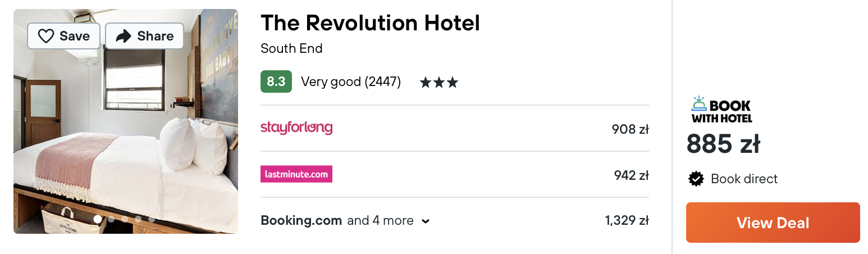Open the stayforlong 908 zł price
This screenshot has height=254, width=868.
pos(630,129)
